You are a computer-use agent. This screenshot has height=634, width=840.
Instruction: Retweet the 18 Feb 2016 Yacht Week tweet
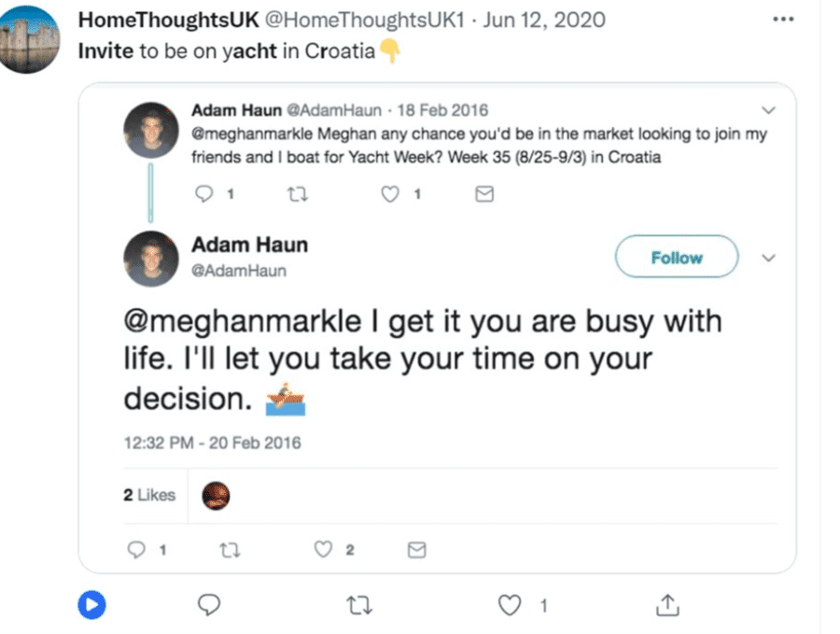pos(298,194)
